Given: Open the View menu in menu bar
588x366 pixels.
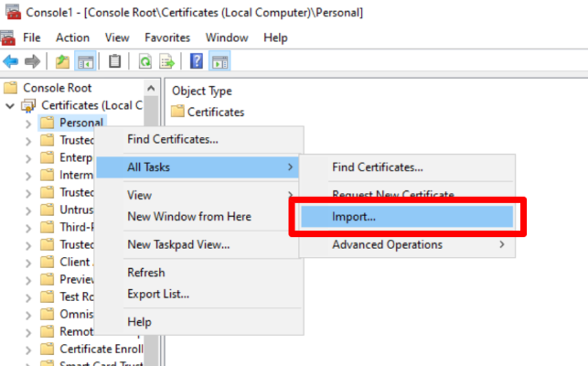Looking at the screenshot, I should coord(117,38).
